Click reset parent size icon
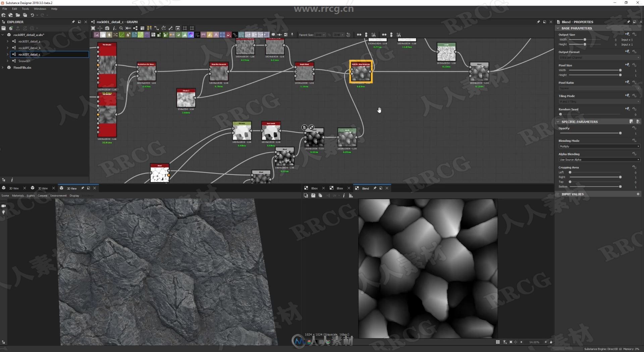 [348, 35]
